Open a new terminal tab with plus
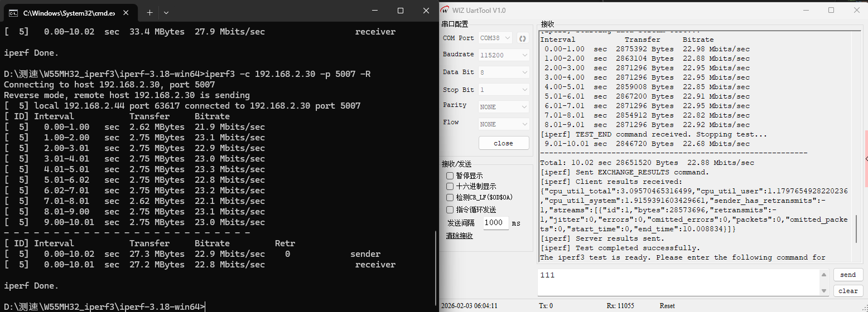The height and width of the screenshot is (312, 868). (x=150, y=12)
